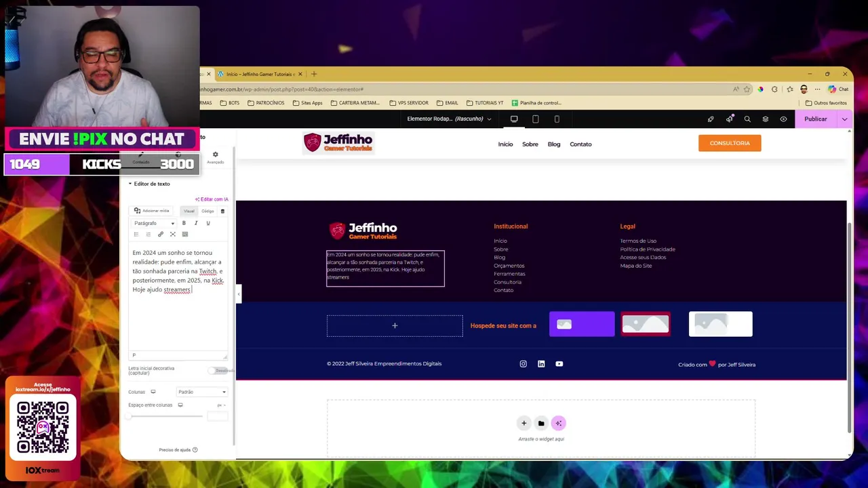Click column gap value field

click(x=218, y=416)
